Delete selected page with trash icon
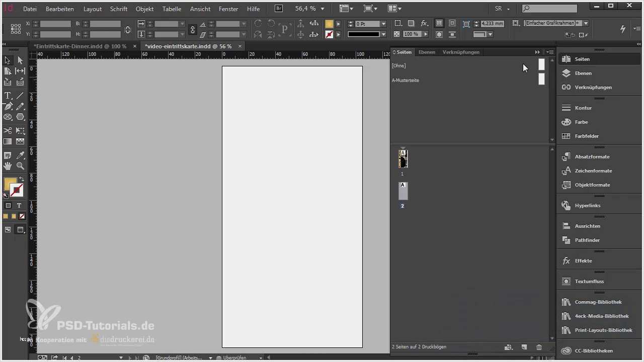644x362 pixels. [x=539, y=347]
